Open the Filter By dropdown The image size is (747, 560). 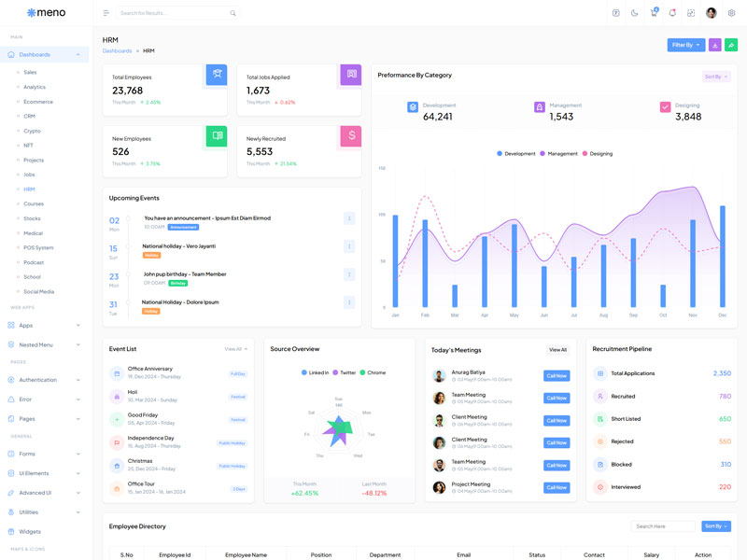685,45
